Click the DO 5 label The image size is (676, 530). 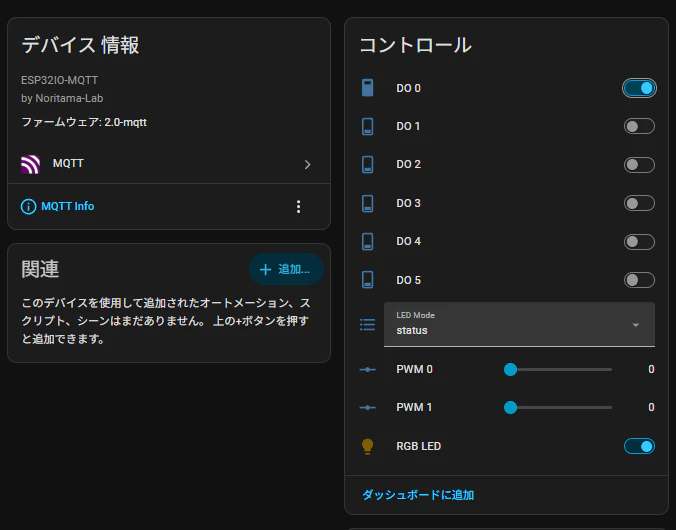click(408, 280)
